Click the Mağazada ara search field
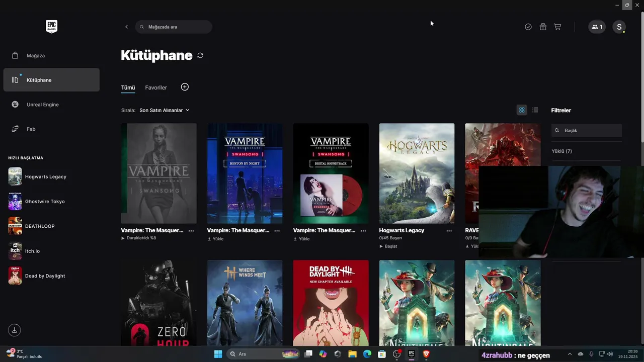The width and height of the screenshot is (644, 362). tap(174, 27)
